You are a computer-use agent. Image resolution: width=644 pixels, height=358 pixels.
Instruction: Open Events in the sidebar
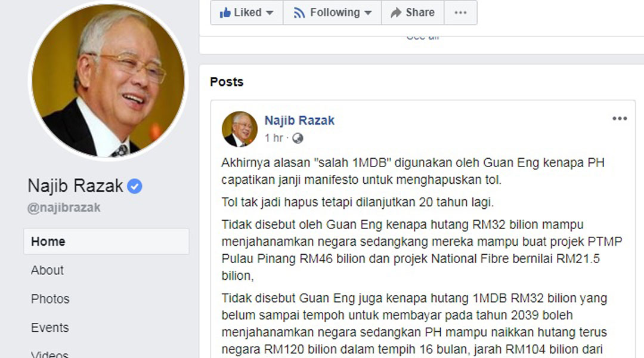[x=49, y=328]
